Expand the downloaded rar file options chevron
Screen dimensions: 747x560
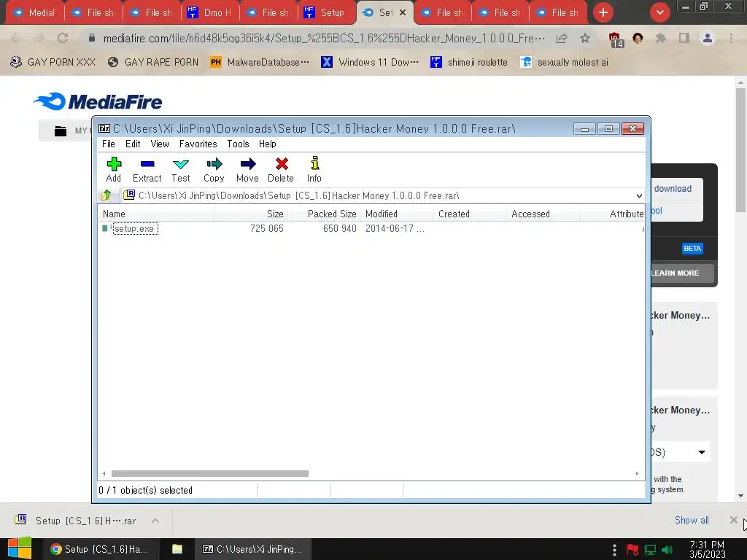[x=155, y=521]
